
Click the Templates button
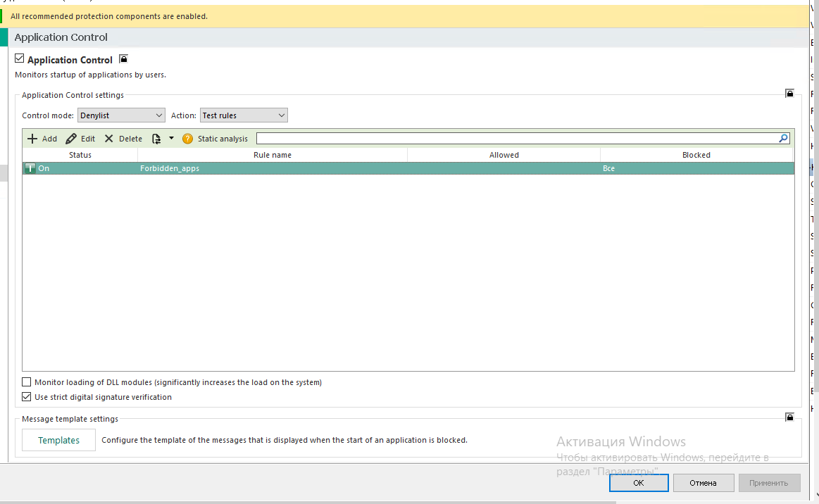click(x=58, y=440)
